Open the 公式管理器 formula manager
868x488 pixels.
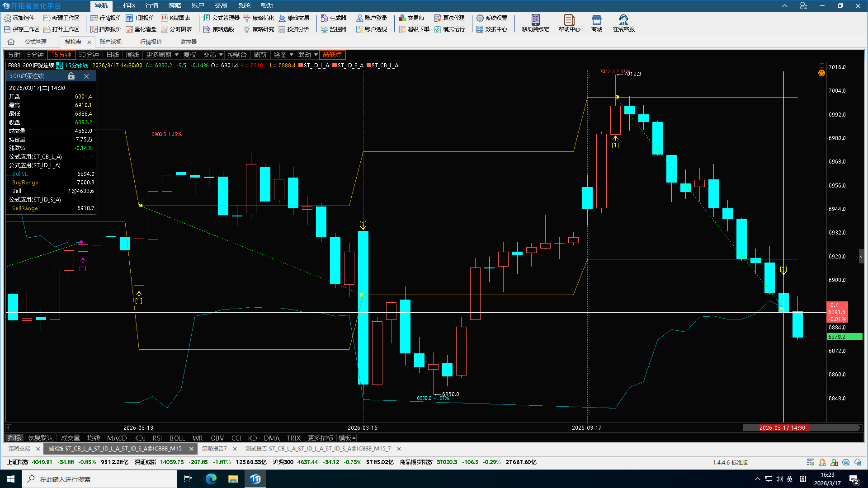click(222, 18)
